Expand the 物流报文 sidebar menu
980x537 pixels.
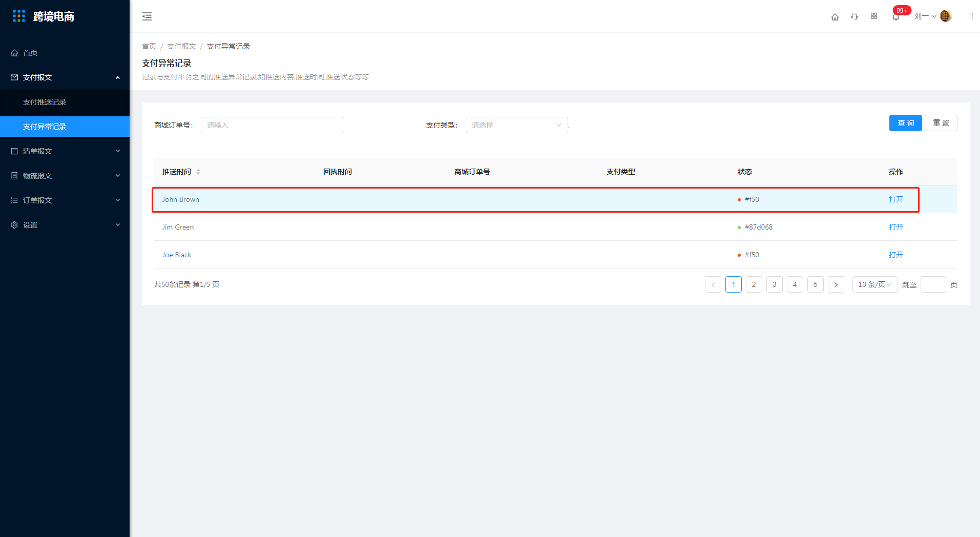point(65,176)
